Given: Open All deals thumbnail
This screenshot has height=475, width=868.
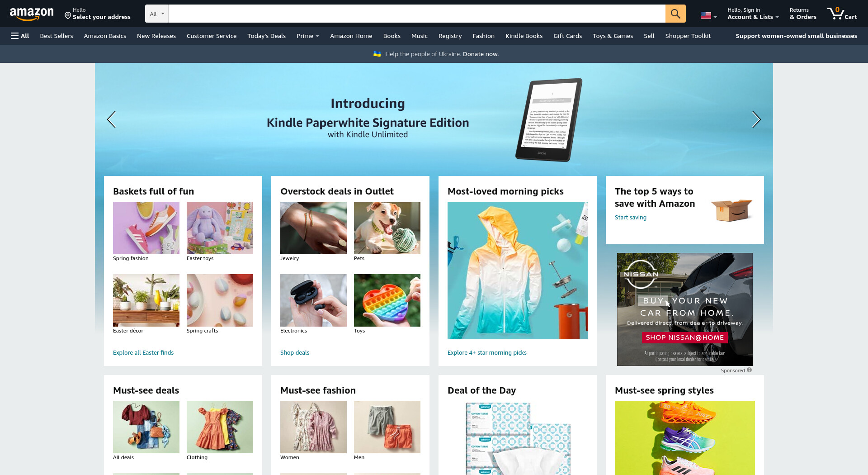Looking at the screenshot, I should (x=146, y=427).
